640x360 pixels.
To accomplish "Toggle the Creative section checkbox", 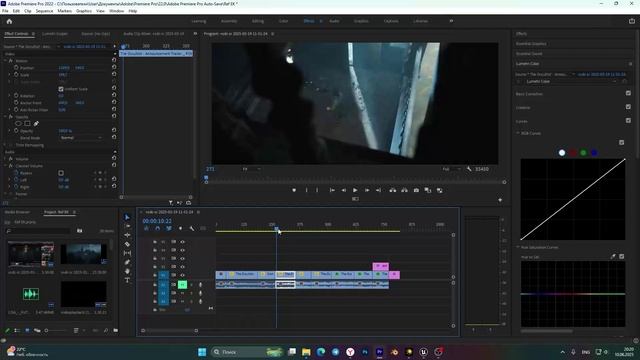I will coord(628,107).
